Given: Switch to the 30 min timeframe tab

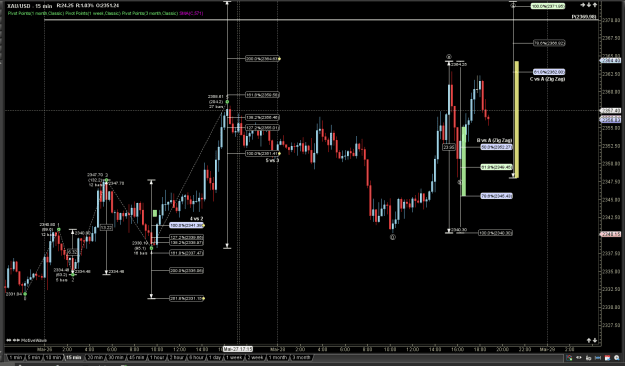Looking at the screenshot, I should pos(116,358).
